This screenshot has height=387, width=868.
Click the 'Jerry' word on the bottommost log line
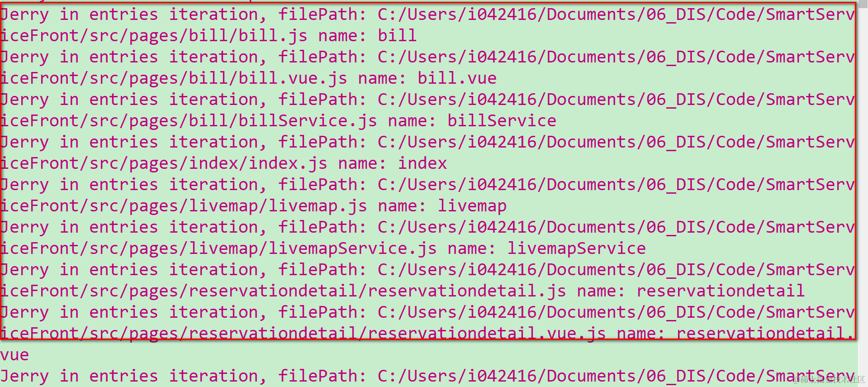(25, 376)
